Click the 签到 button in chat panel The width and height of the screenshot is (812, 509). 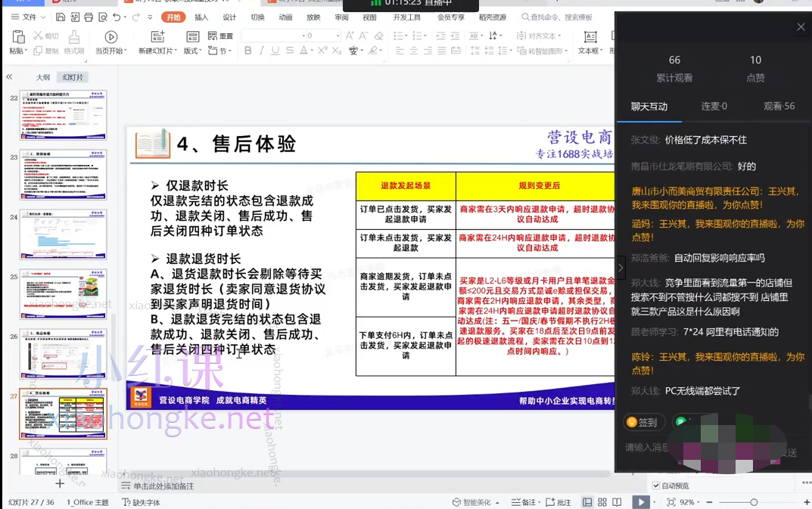click(x=643, y=422)
